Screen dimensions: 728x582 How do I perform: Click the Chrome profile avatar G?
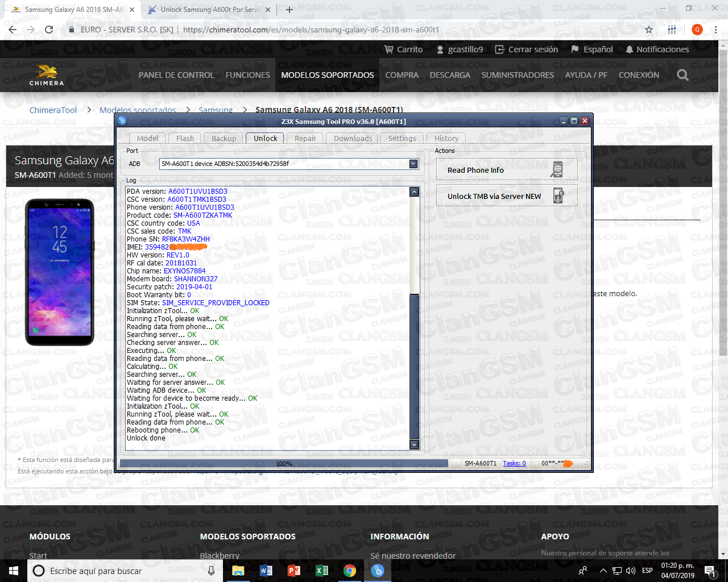coord(697,30)
